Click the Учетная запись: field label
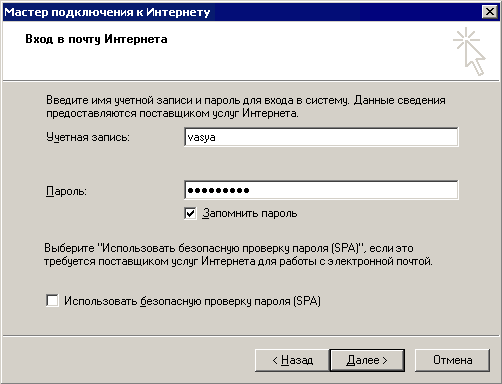 click(x=88, y=137)
